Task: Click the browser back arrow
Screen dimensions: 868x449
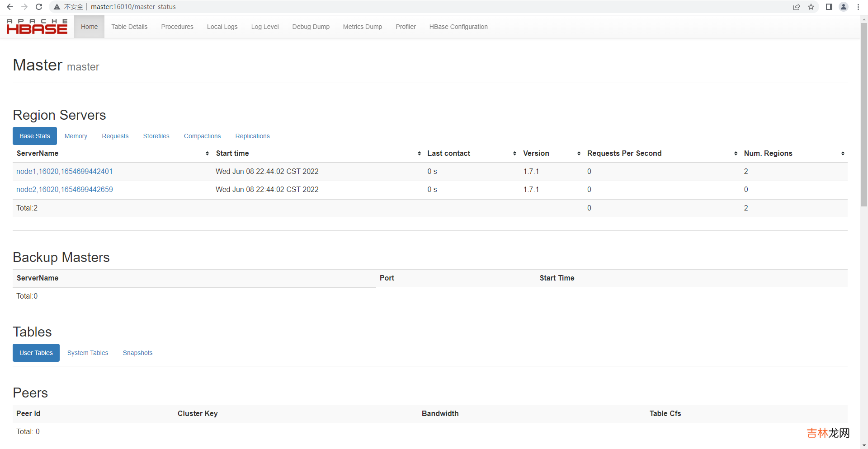Action: point(10,7)
